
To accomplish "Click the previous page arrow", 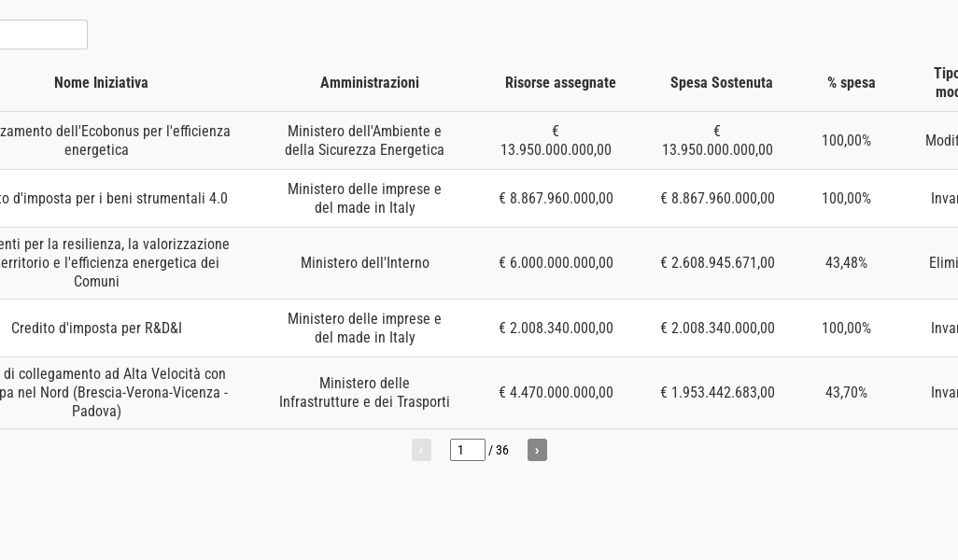I will (x=421, y=450).
